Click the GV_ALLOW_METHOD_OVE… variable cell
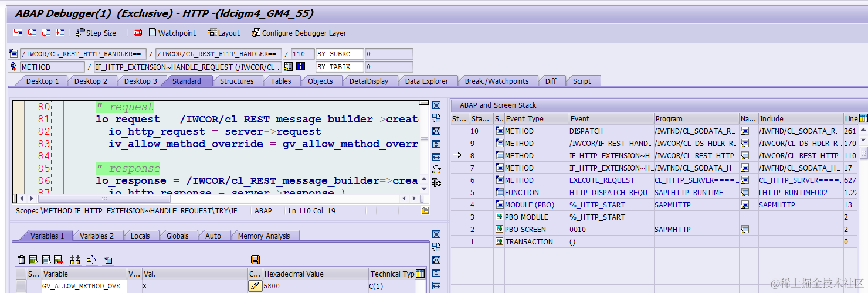 click(x=84, y=286)
